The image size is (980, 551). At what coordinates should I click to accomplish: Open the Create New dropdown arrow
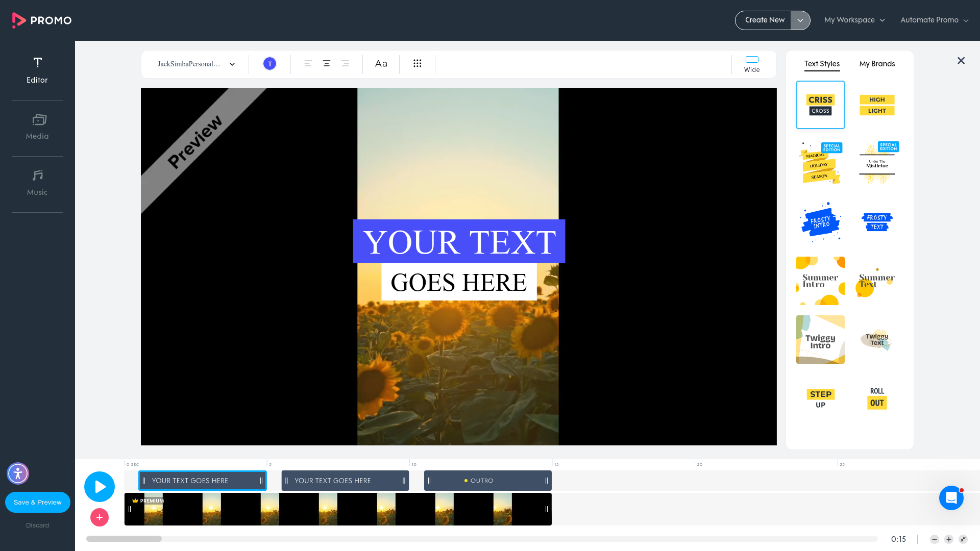click(800, 20)
